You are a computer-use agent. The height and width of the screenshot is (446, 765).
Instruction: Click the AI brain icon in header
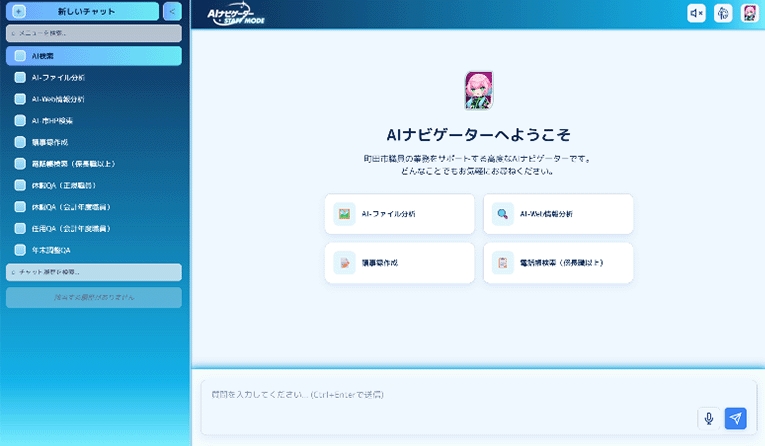[723, 13]
